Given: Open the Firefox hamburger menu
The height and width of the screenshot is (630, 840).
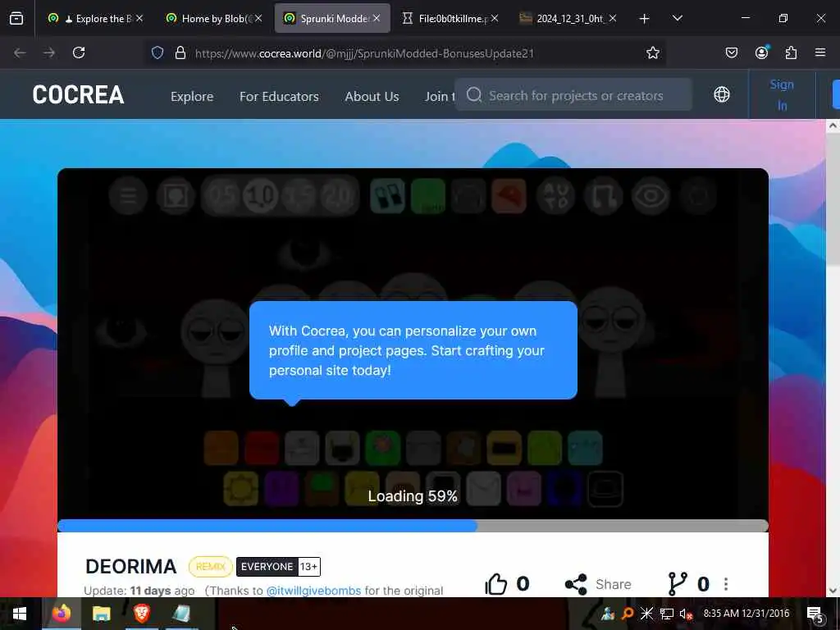Looking at the screenshot, I should (820, 52).
